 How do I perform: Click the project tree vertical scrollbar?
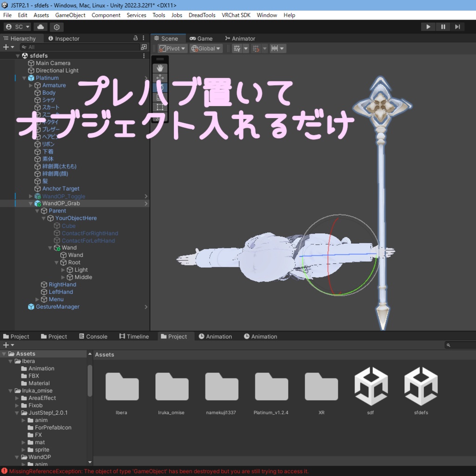pos(90,381)
